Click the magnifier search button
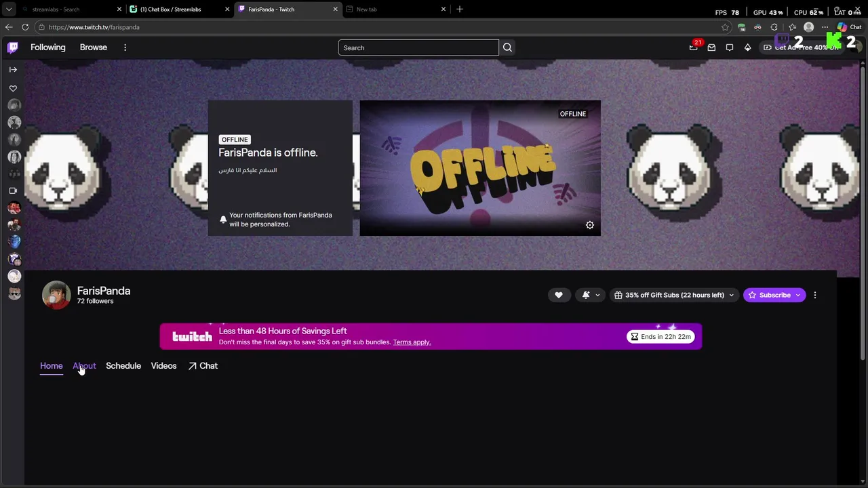The image size is (868, 488). [507, 47]
